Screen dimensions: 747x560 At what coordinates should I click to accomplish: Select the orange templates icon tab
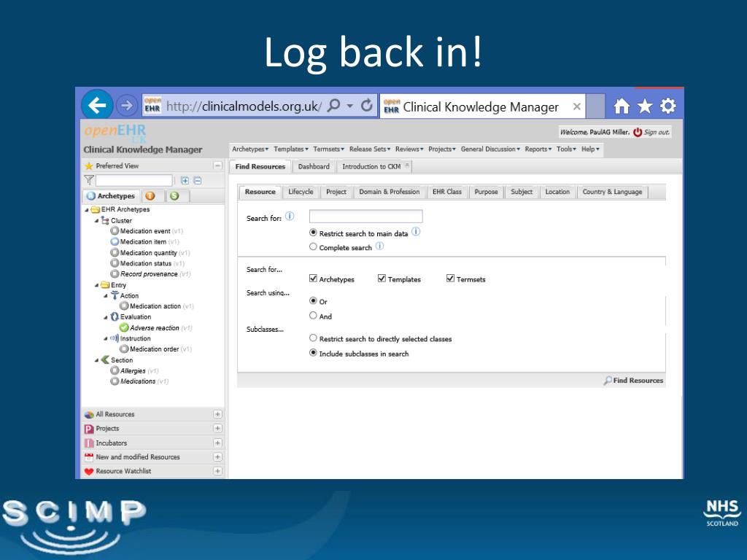[150, 195]
